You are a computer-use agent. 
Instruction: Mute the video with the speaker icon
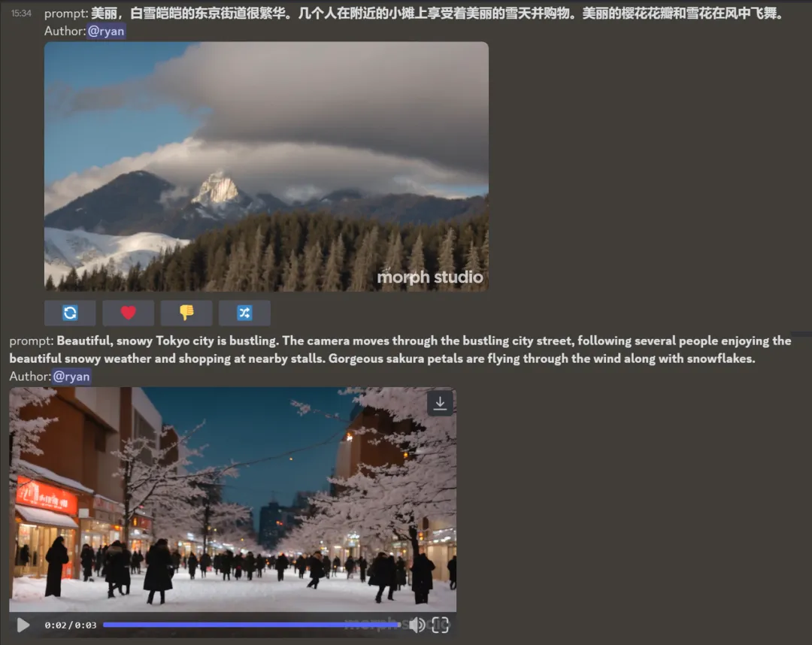click(x=417, y=625)
